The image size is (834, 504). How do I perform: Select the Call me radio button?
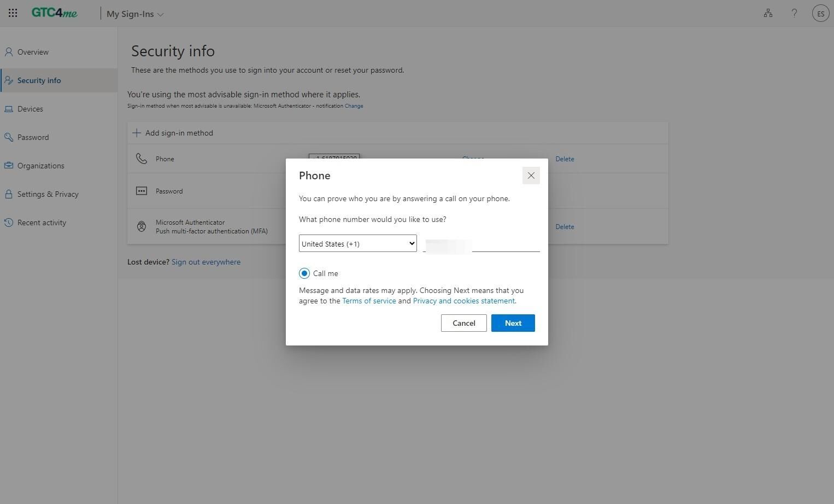(304, 273)
